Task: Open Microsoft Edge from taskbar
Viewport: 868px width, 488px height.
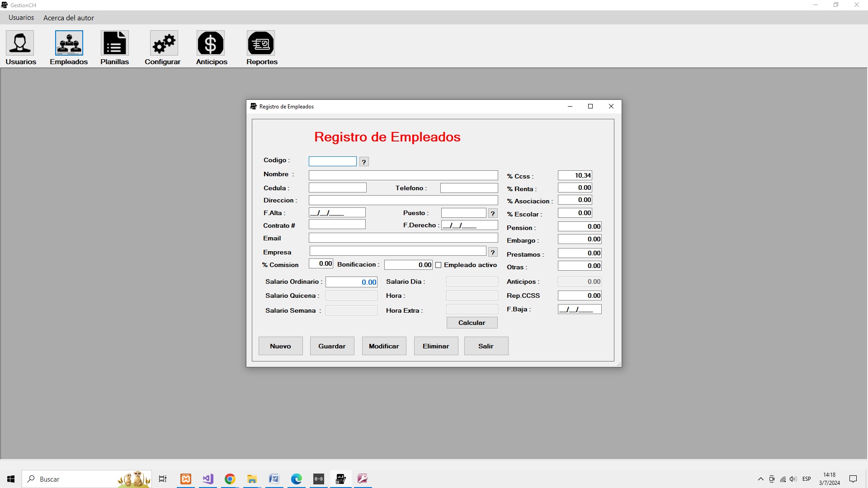Action: coord(296,479)
